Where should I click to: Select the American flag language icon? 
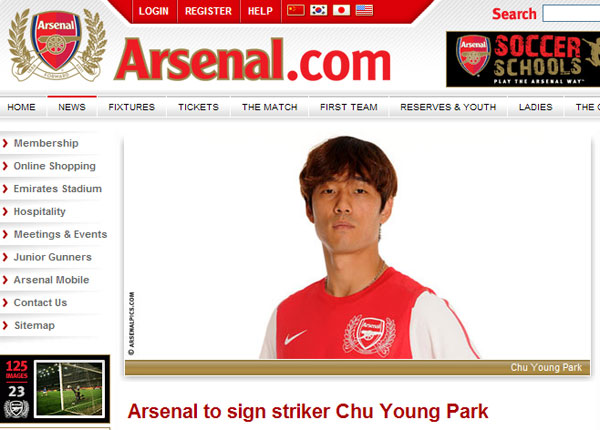pyautogui.click(x=364, y=10)
